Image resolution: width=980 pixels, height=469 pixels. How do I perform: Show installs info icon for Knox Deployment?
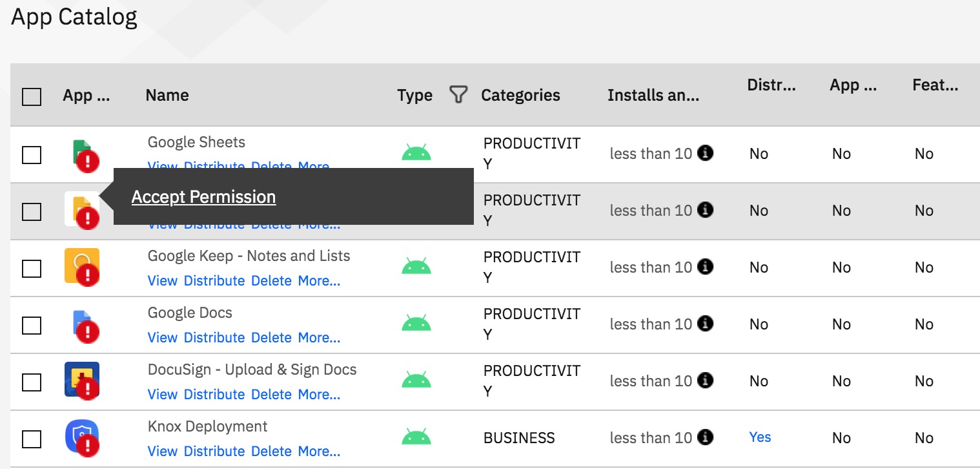706,437
